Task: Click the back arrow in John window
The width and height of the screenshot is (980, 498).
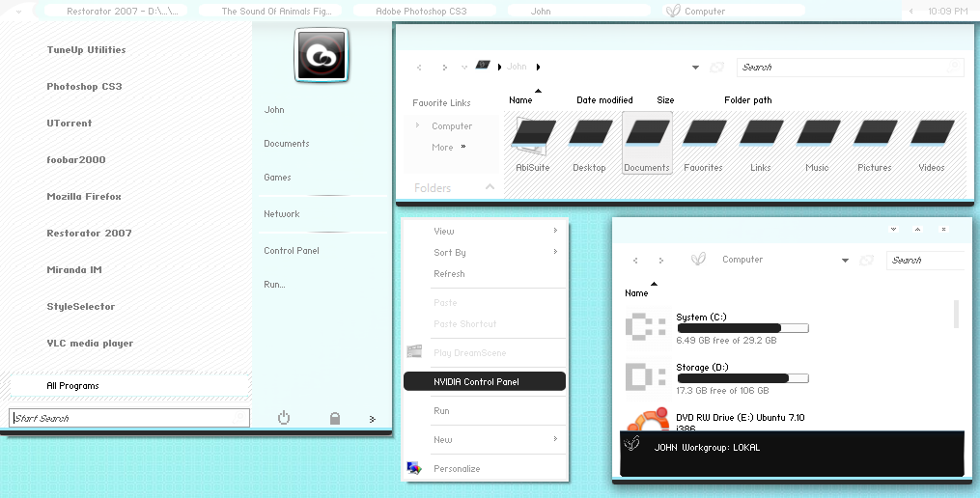Action: (419, 68)
